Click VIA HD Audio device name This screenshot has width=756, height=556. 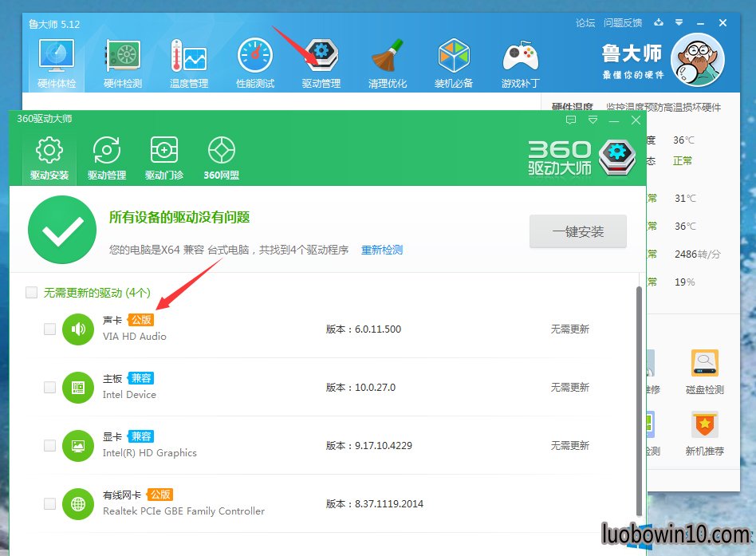[135, 337]
